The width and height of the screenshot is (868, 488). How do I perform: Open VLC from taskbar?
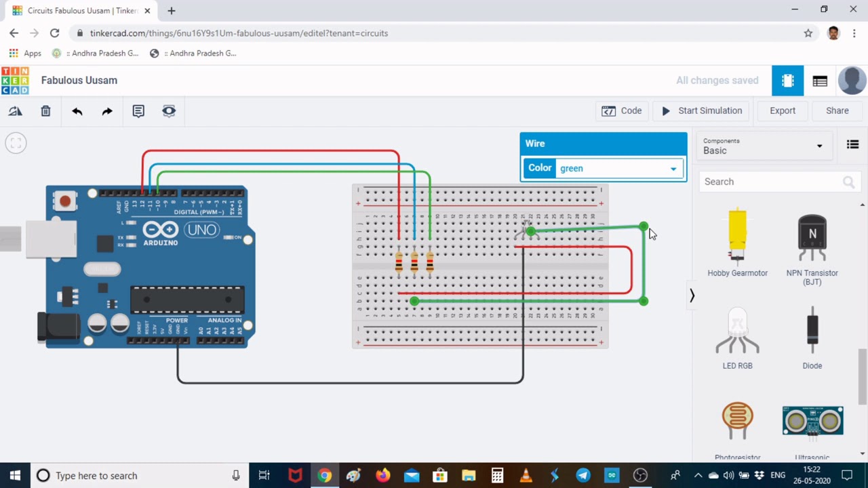coord(526,475)
